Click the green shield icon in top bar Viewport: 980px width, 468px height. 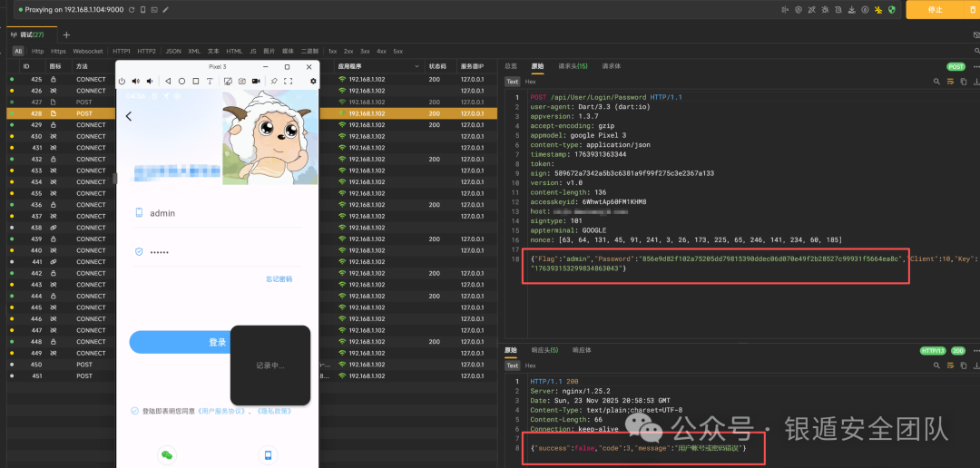(892, 10)
